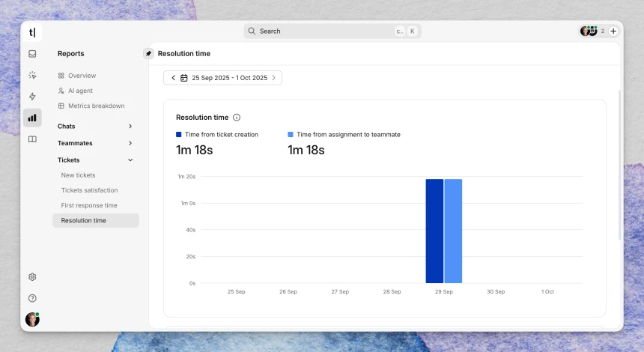Click the 27 Sep axis label
The image size is (644, 352).
point(340,291)
